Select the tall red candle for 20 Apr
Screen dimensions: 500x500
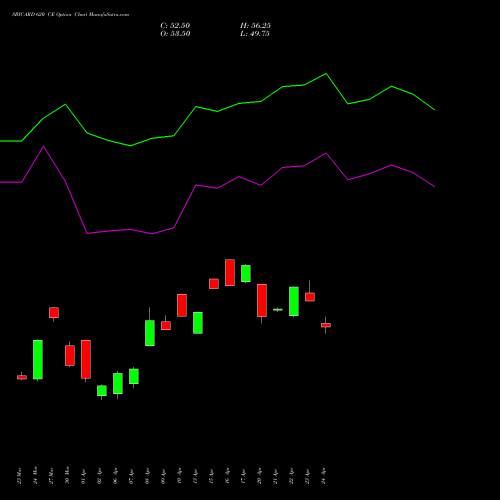point(262,300)
